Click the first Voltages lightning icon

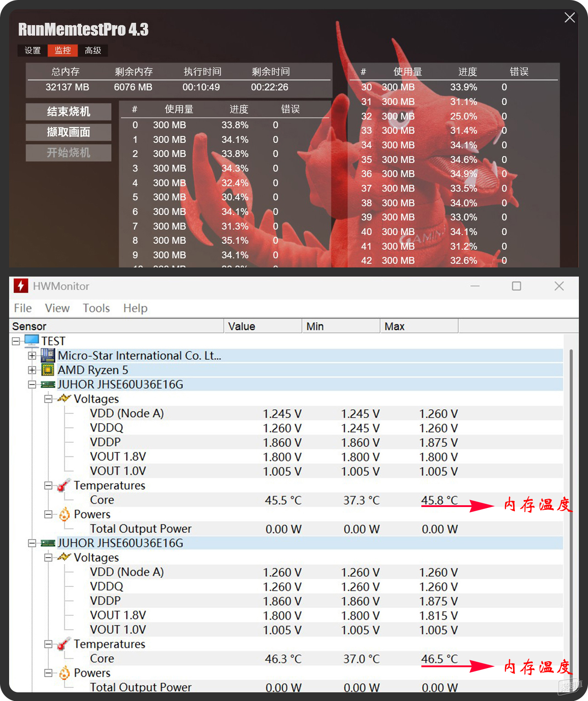click(64, 398)
